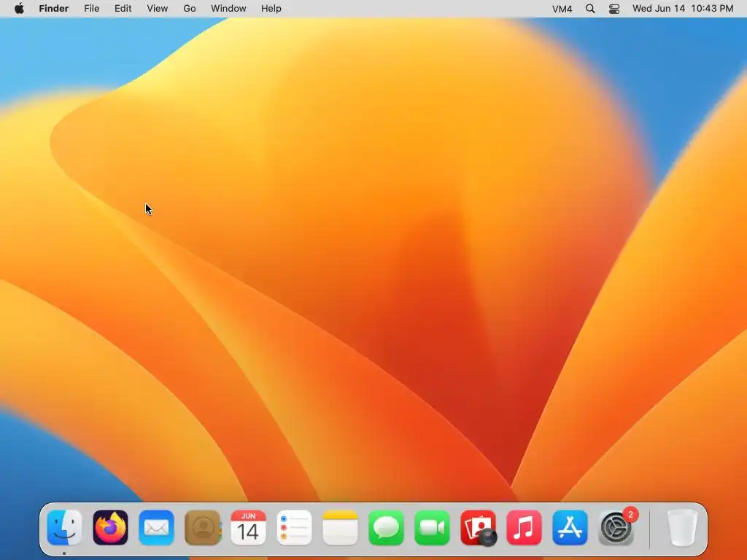
Task: Open the App Store
Action: 570,528
